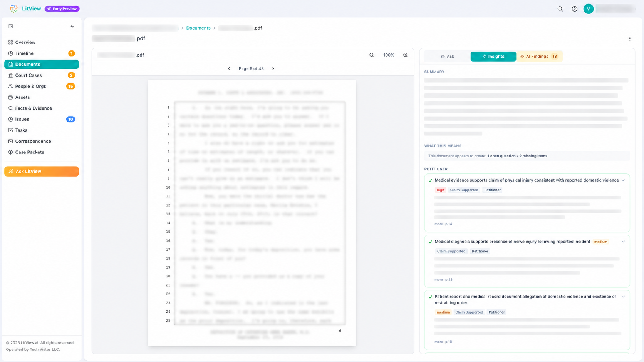Viewport: 644px width, 362px height.
Task: Open Overview in sidebar
Action: (x=42, y=42)
